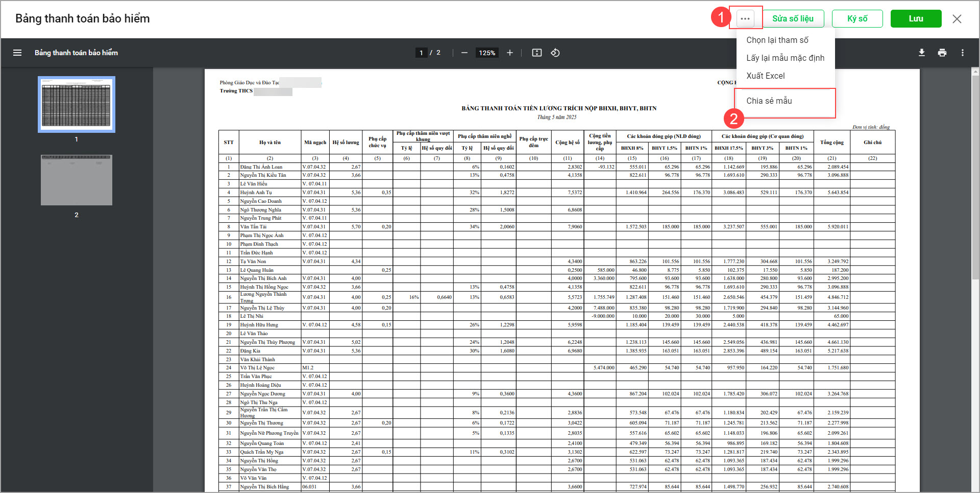Screen dimensions: 980x493
Task: Click the name Huỳnh Hữu Hưng
Action: tap(259, 325)
